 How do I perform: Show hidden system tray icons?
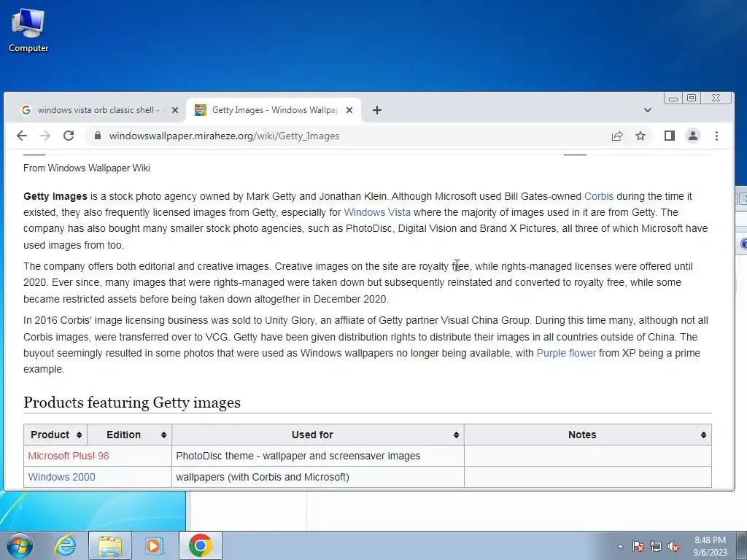[620, 546]
